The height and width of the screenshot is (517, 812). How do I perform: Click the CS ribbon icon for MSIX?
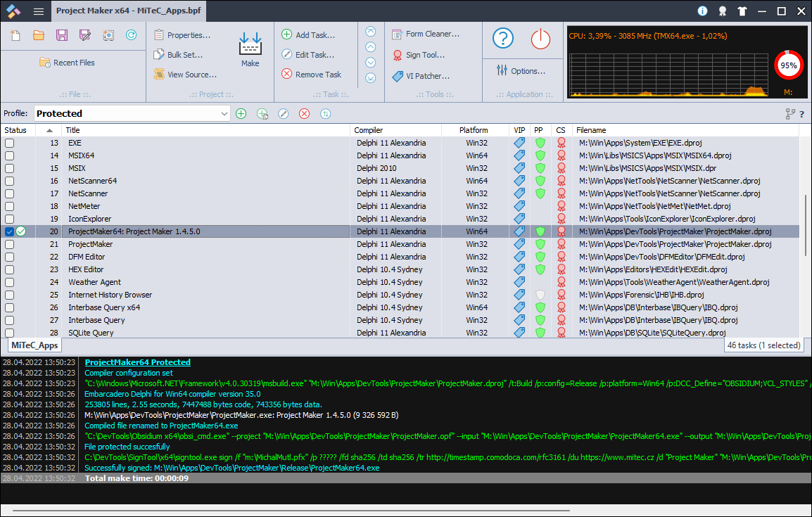561,168
